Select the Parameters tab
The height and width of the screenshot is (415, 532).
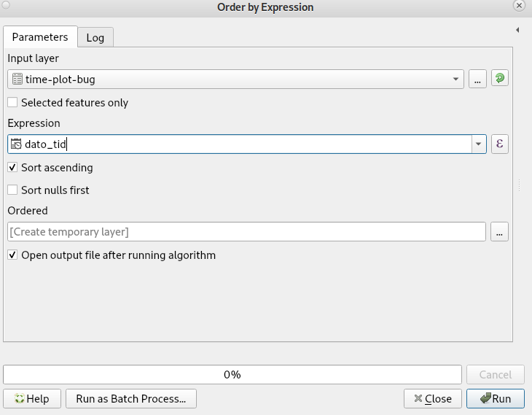[40, 36]
